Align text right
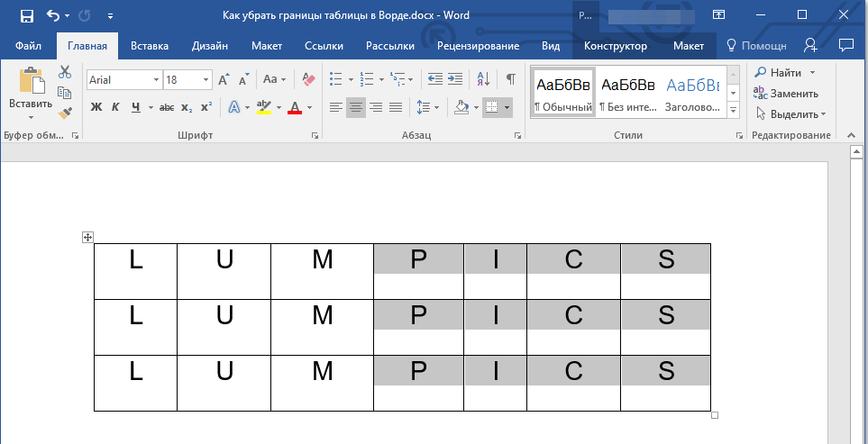The image size is (868, 444). tap(376, 107)
